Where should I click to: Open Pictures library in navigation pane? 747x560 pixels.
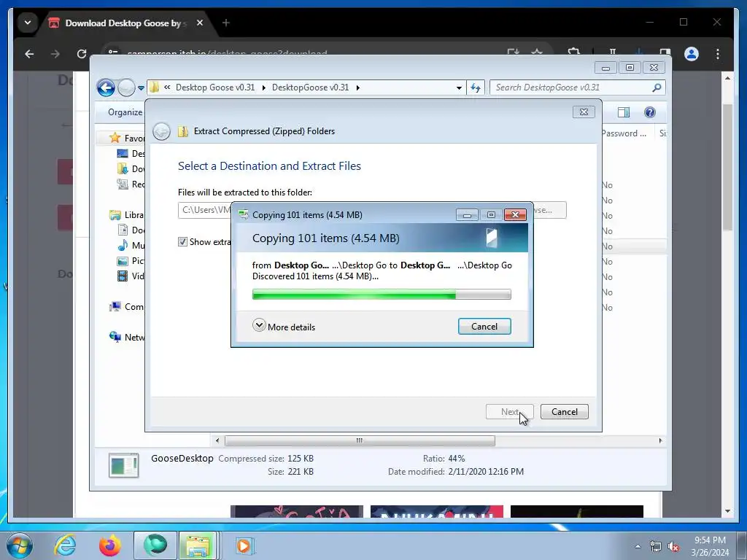click(131, 260)
